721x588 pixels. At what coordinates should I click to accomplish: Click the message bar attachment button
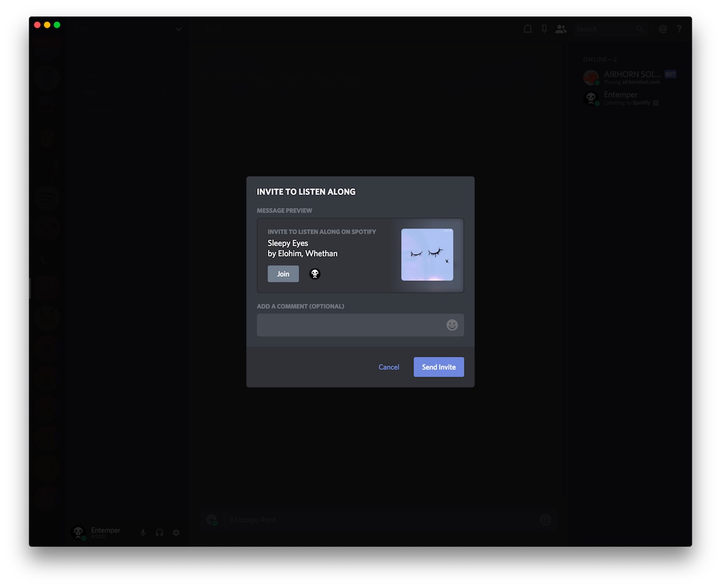(211, 520)
